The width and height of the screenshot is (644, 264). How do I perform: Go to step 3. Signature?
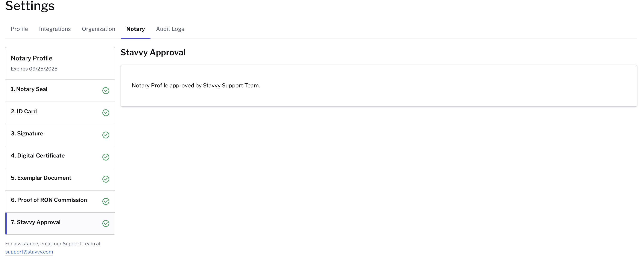(x=60, y=135)
